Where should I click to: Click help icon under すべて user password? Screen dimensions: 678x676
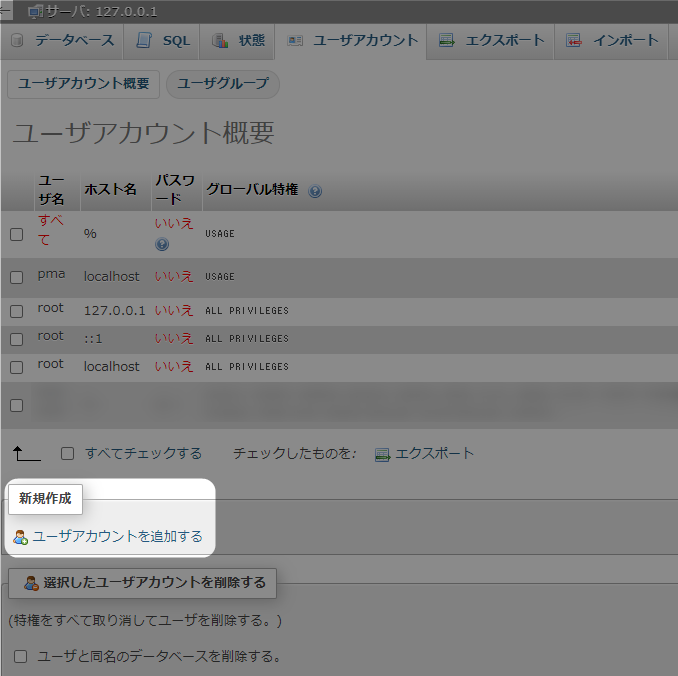(x=162, y=244)
